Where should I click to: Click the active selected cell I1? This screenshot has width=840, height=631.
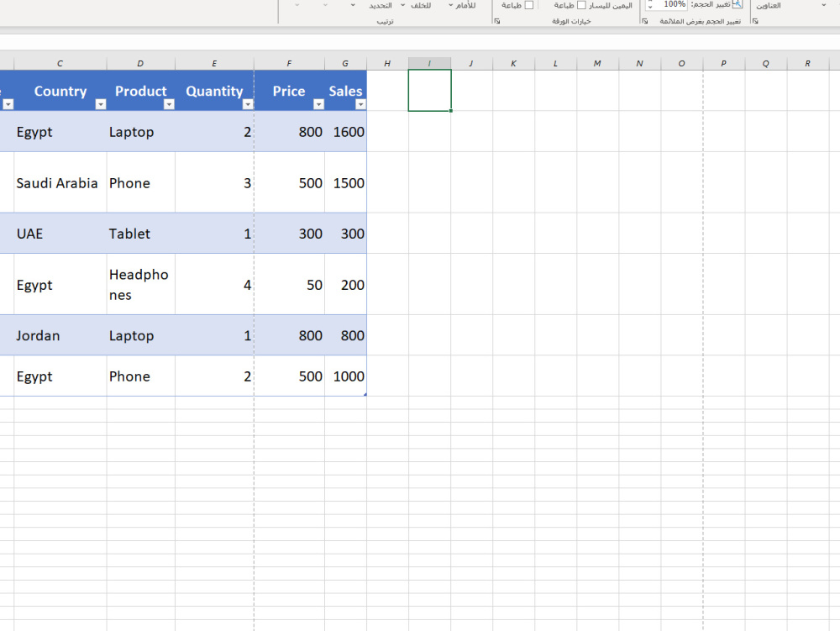click(429, 91)
